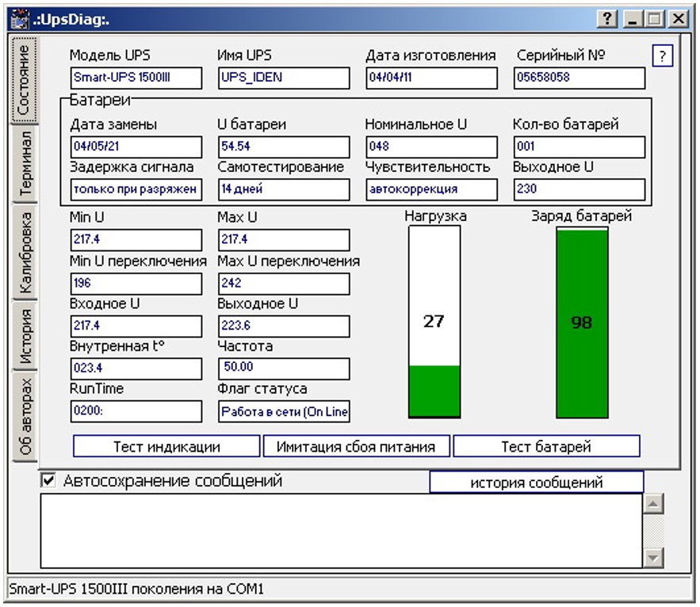
Task: Click the title bar context help question button
Action: click(607, 19)
